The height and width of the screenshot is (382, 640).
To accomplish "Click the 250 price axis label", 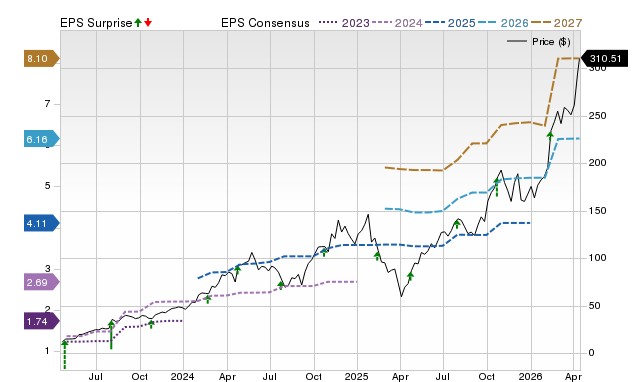I will tap(597, 116).
